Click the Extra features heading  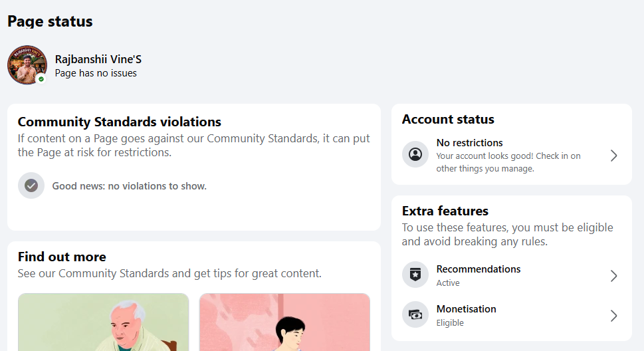point(445,211)
